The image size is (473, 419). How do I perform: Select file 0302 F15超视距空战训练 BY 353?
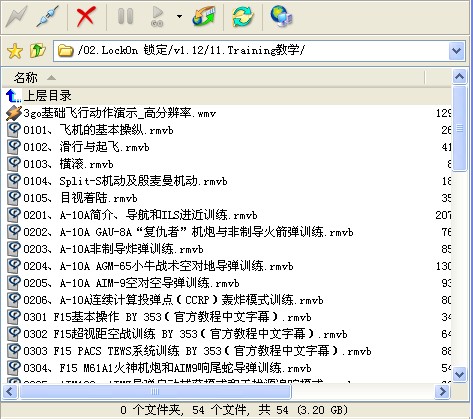(x=185, y=334)
